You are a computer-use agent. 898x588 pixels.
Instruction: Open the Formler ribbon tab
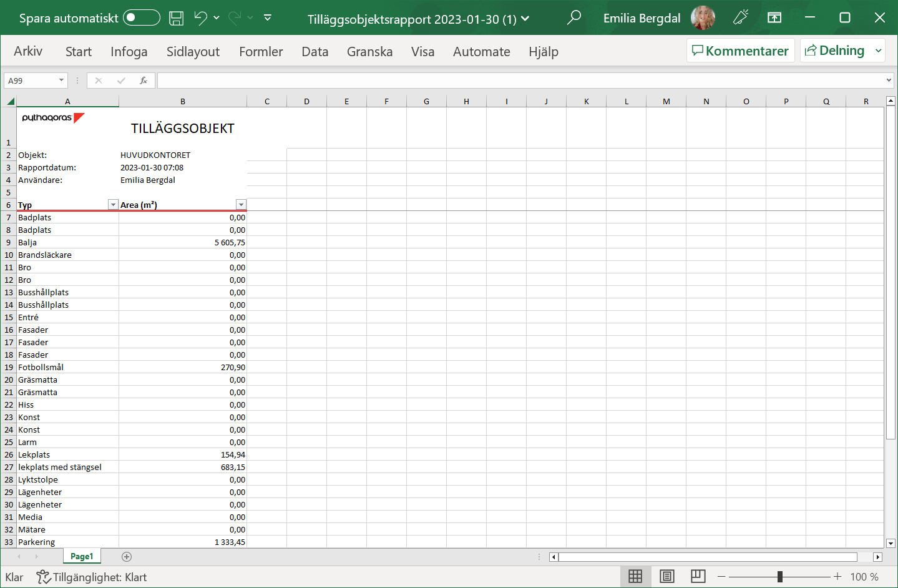tap(261, 52)
